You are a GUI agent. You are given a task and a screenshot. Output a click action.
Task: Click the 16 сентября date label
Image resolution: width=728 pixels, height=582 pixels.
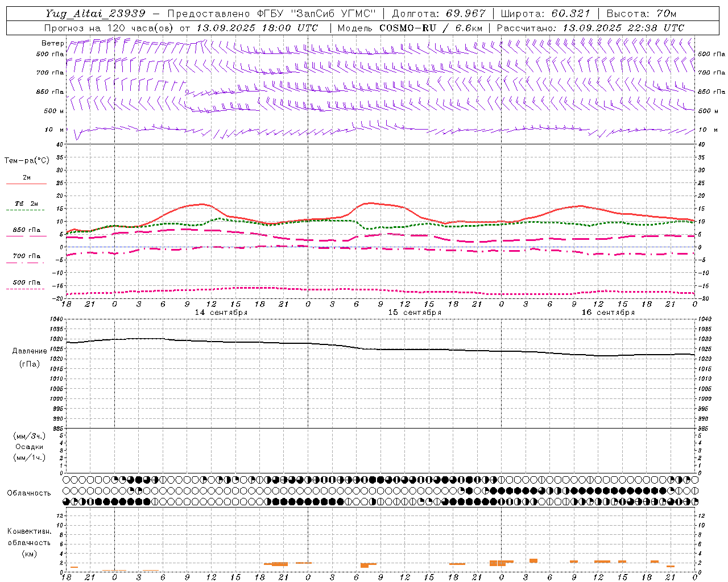[x=608, y=313]
